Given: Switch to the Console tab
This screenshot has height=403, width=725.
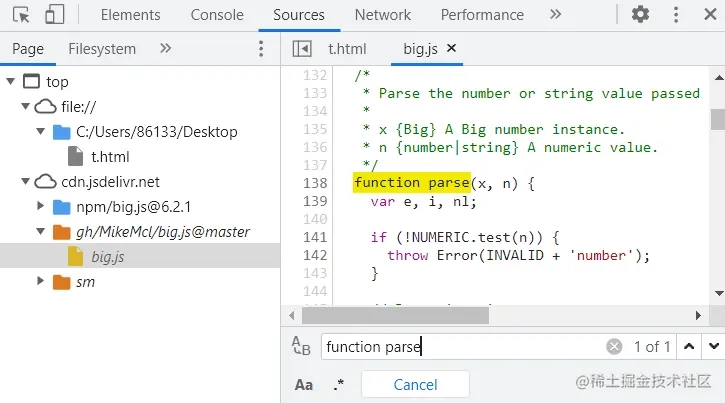Looking at the screenshot, I should (217, 15).
